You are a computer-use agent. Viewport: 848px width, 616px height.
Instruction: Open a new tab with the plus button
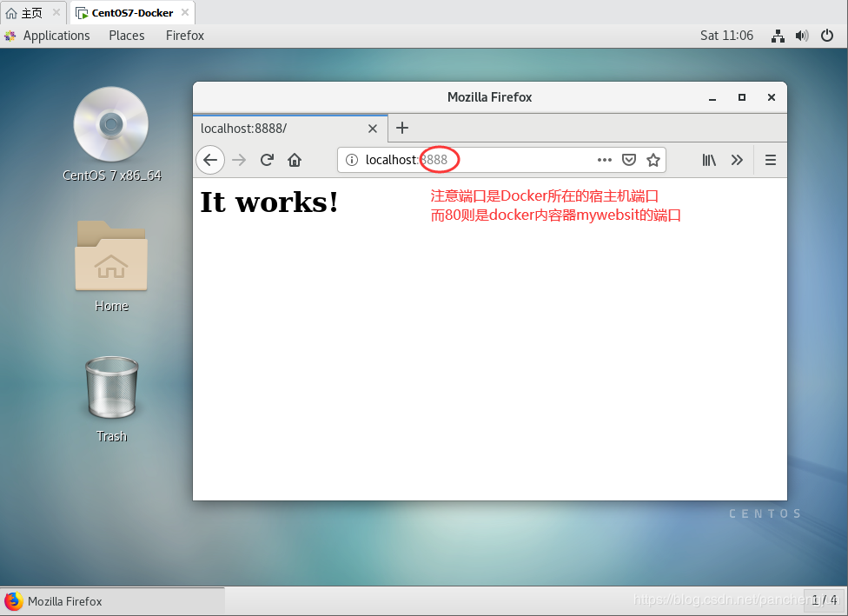(401, 129)
